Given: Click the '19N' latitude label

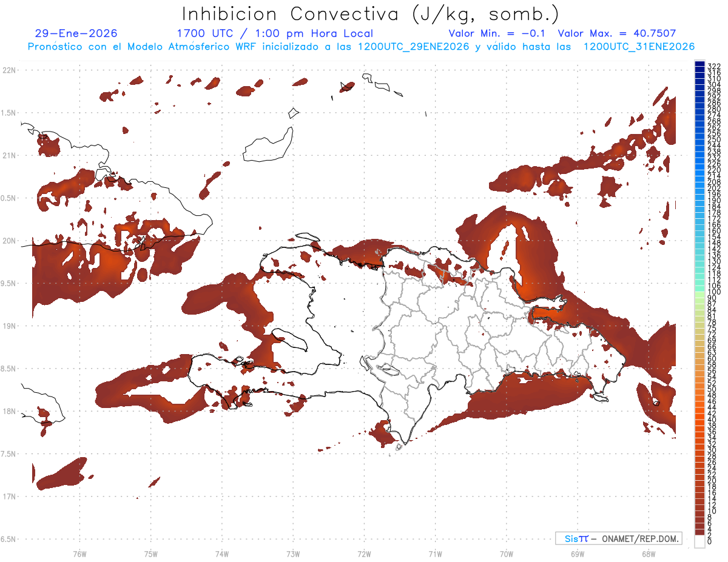Looking at the screenshot, I should click(9, 326).
